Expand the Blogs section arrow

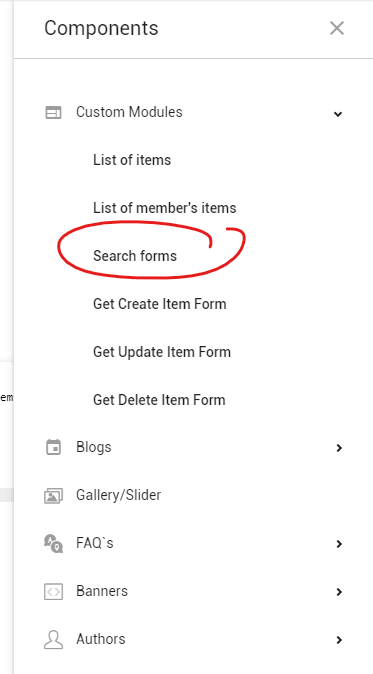pos(339,448)
